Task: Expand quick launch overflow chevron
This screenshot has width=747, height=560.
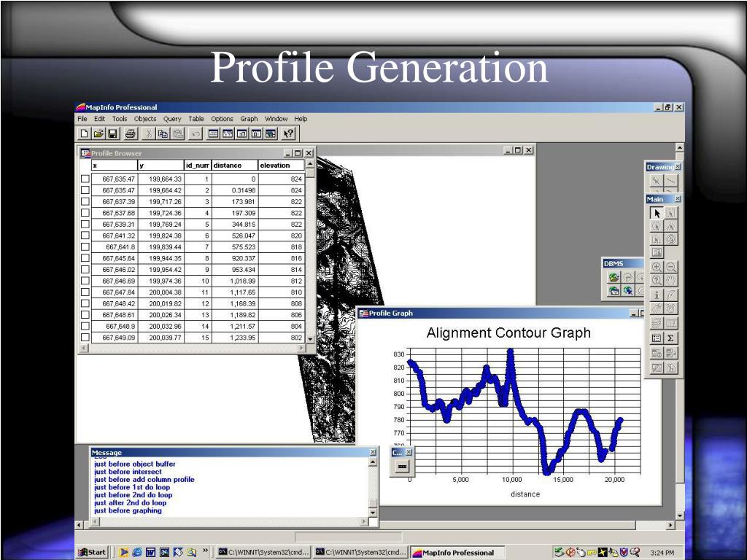Action: coord(205,551)
